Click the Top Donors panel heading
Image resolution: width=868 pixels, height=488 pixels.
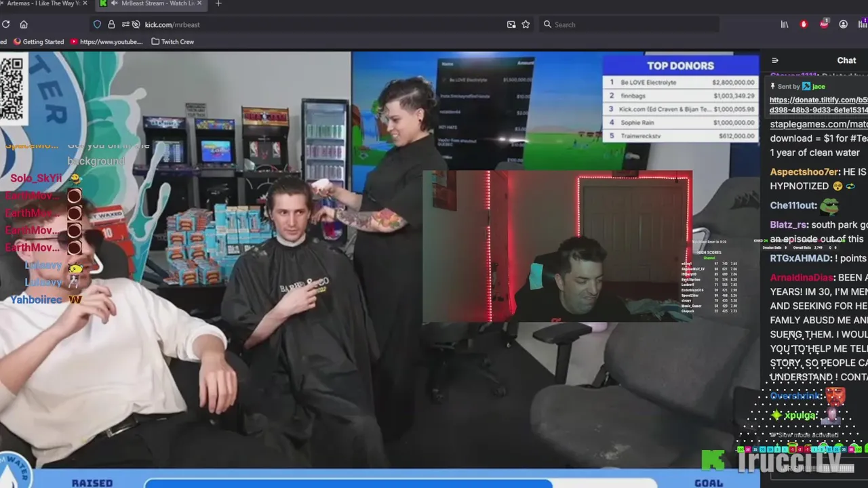click(680, 66)
